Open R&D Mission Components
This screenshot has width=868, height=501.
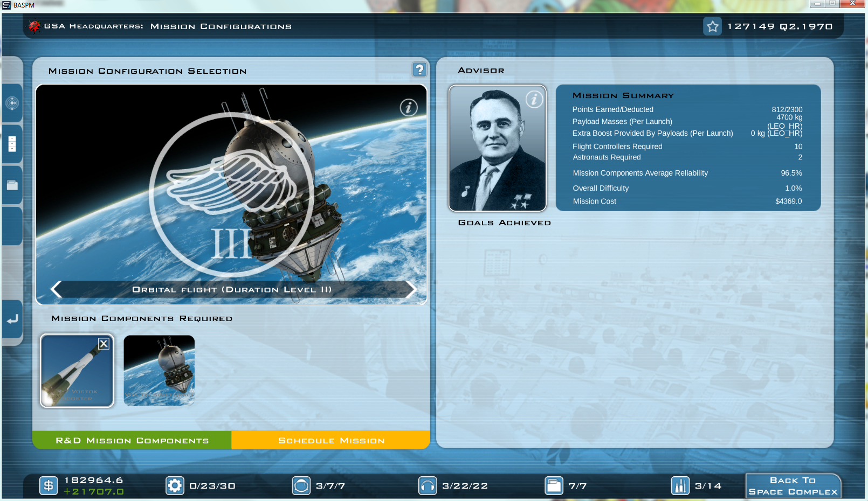132,440
